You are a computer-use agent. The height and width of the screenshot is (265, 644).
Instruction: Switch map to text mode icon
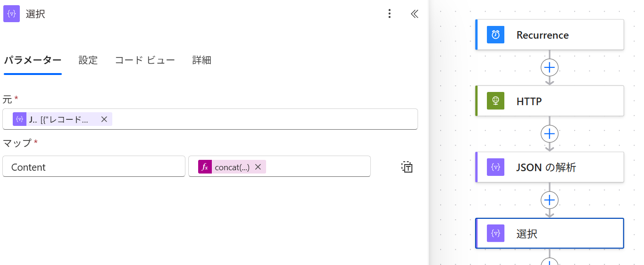click(407, 167)
